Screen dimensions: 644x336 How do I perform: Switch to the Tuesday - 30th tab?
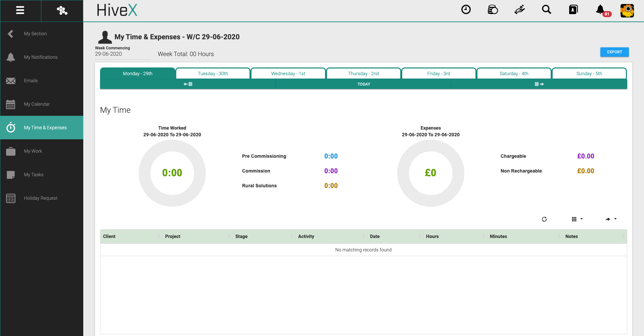point(213,74)
